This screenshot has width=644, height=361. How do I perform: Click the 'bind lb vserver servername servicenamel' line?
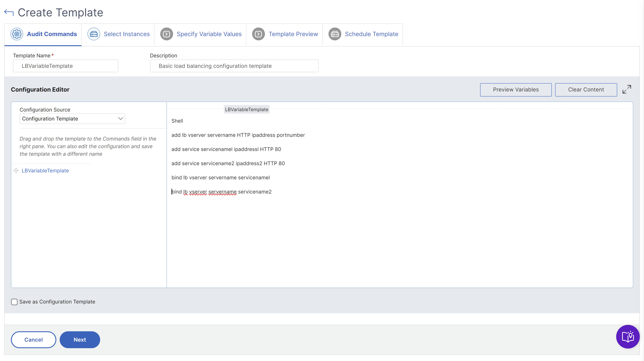tap(221, 178)
